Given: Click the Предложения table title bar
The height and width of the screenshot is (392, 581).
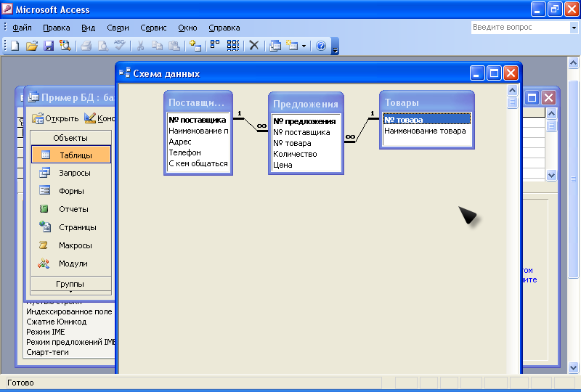Looking at the screenshot, I should click(x=306, y=104).
